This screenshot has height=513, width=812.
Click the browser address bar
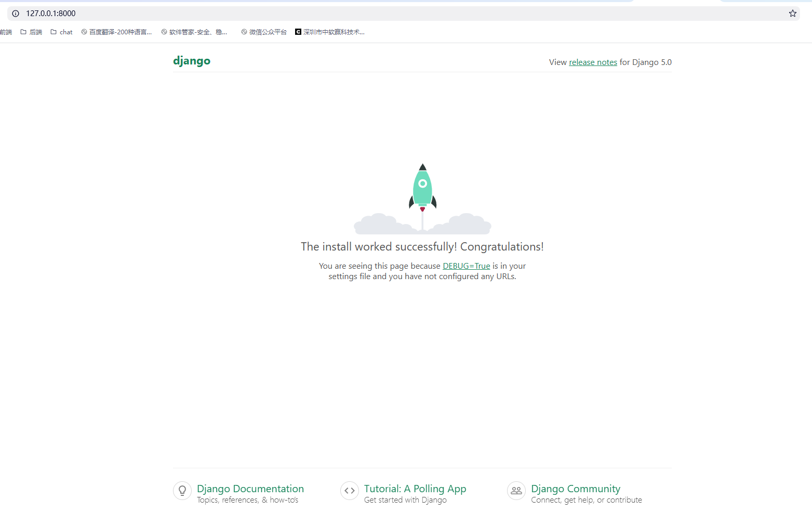coord(208,13)
